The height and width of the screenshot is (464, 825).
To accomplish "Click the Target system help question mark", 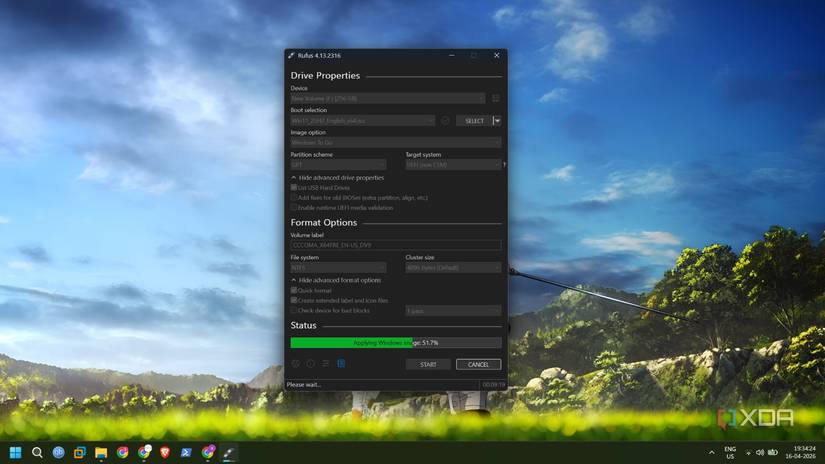I will coord(504,165).
